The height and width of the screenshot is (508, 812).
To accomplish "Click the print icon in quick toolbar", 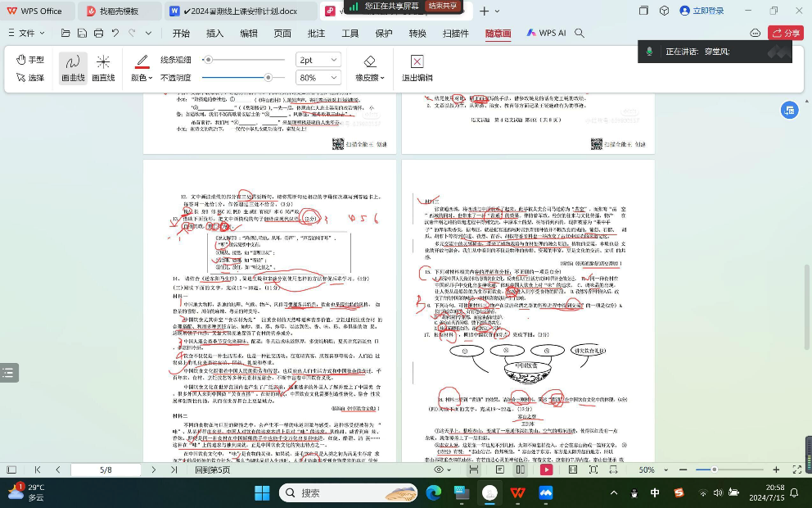I will [98, 34].
